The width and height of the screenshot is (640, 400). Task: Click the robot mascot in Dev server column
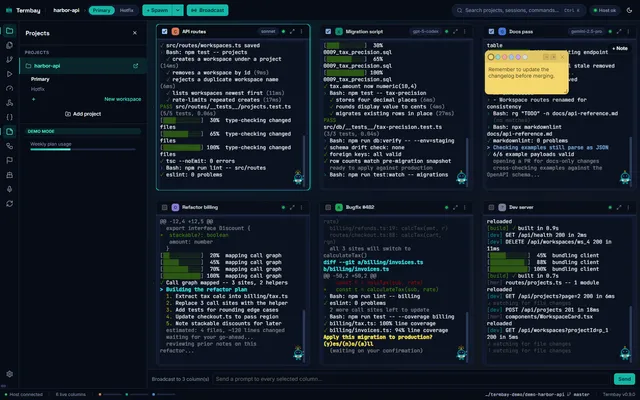point(625,353)
